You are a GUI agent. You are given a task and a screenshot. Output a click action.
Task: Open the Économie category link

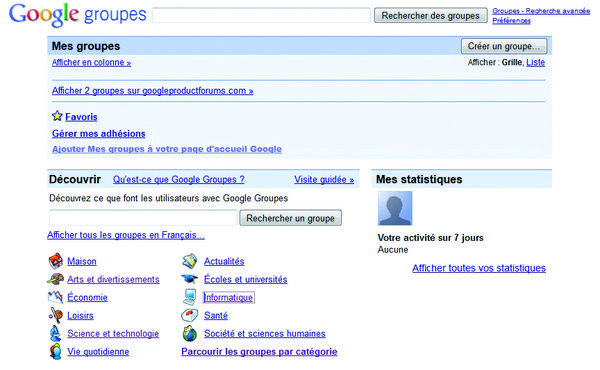pyautogui.click(x=87, y=297)
